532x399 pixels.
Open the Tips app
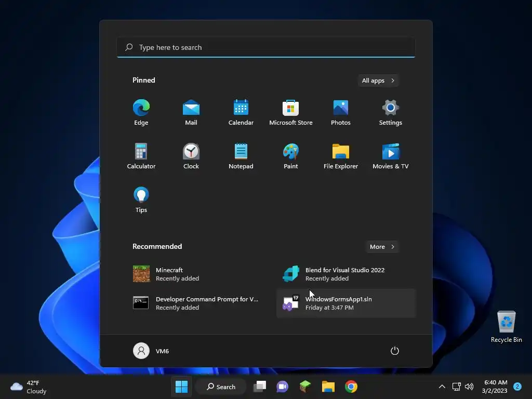[141, 200]
